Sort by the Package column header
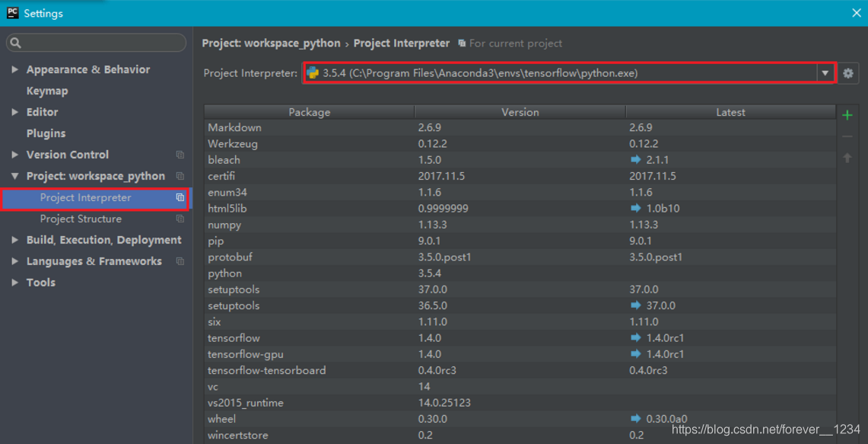Viewport: 868px width, 444px height. [x=310, y=112]
